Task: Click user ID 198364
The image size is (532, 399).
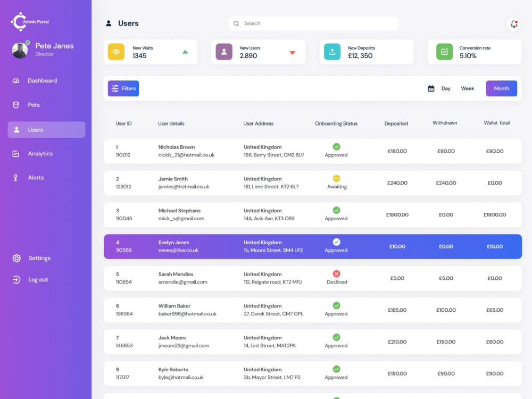Action: [124, 314]
